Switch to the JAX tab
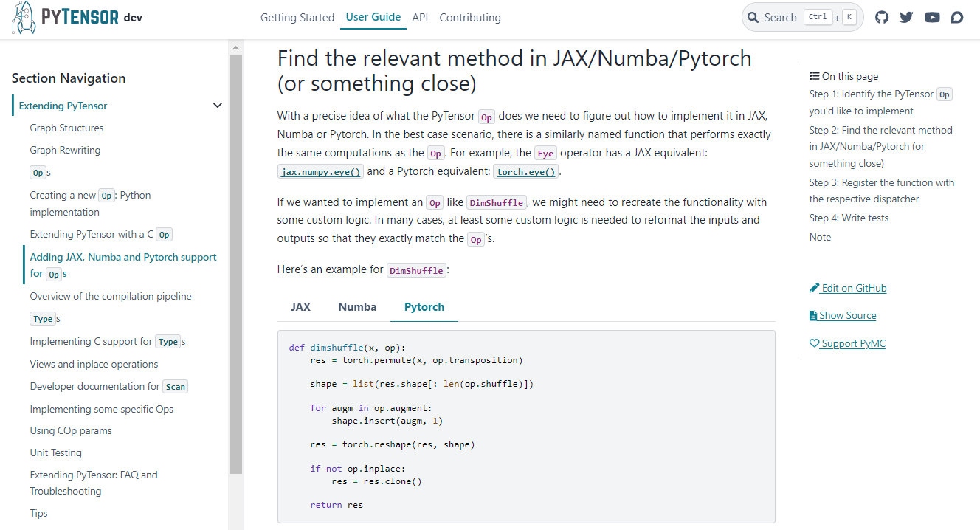980x530 pixels. coord(300,306)
